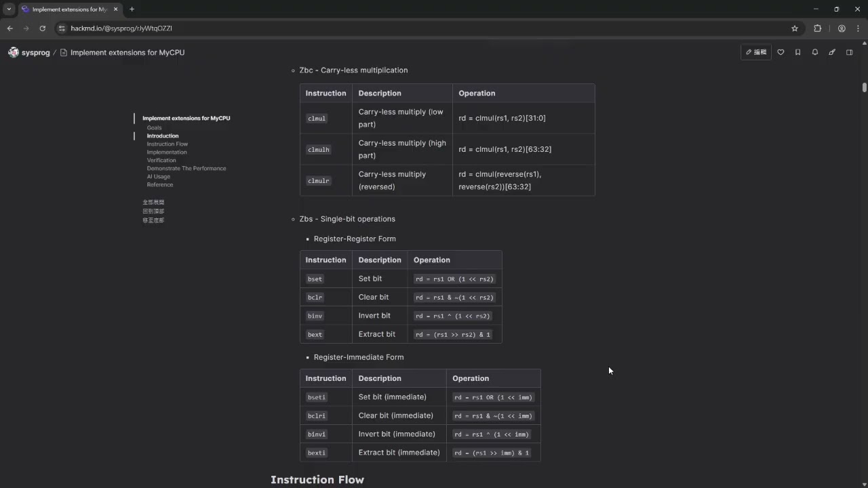868x488 pixels.
Task: Bookmark this note using the bookmark icon
Action: click(x=797, y=52)
